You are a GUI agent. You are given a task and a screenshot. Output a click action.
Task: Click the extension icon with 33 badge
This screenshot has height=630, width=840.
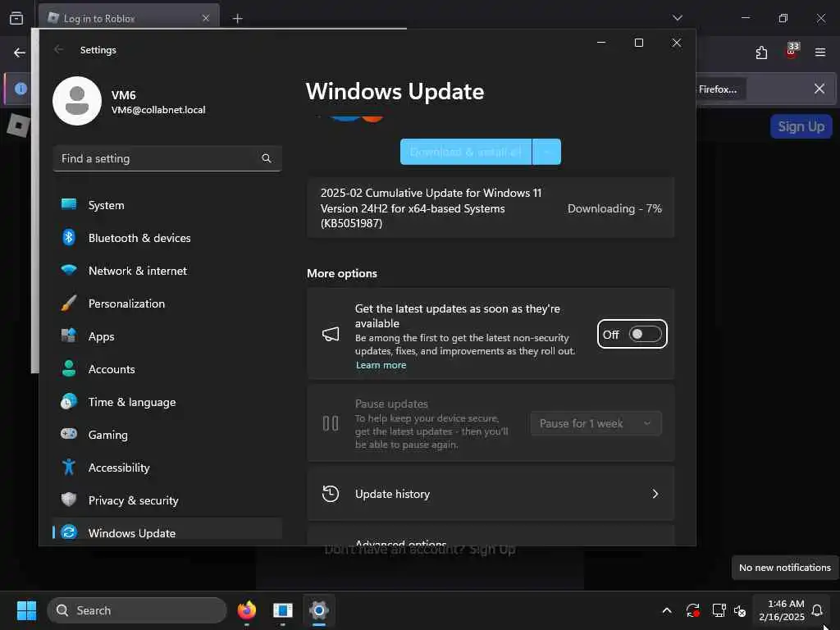(x=792, y=50)
